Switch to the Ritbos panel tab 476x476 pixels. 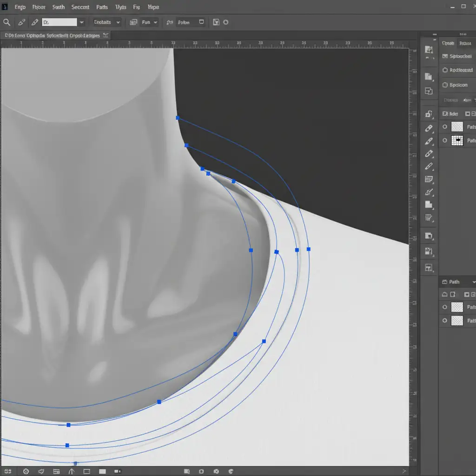(465, 43)
